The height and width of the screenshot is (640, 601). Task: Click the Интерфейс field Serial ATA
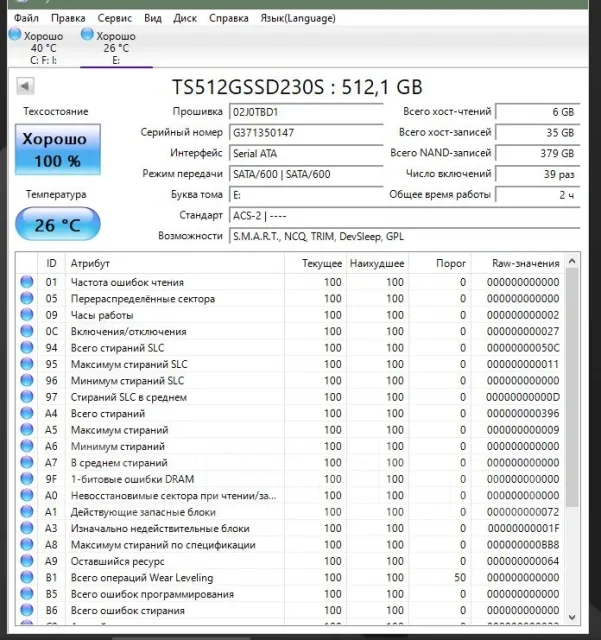306,153
